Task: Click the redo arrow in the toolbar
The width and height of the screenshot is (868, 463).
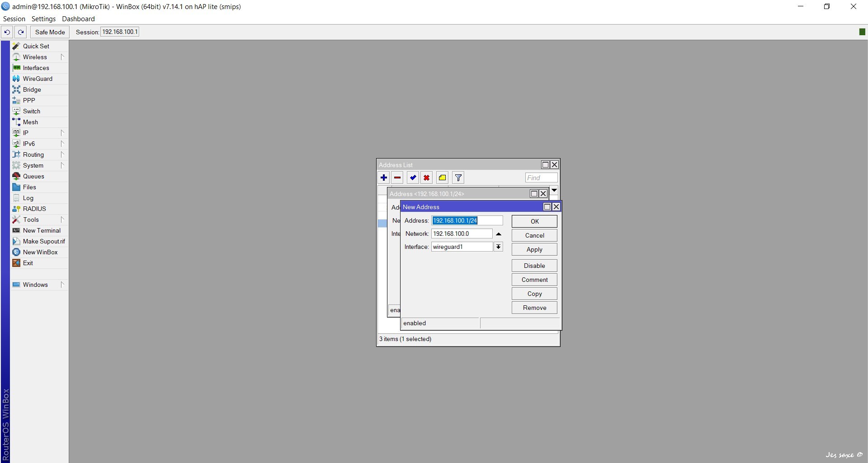Action: pos(21,32)
